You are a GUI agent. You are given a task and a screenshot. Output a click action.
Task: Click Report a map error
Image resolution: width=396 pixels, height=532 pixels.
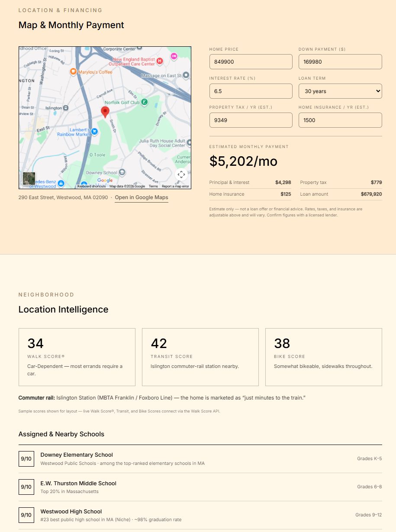click(x=175, y=187)
